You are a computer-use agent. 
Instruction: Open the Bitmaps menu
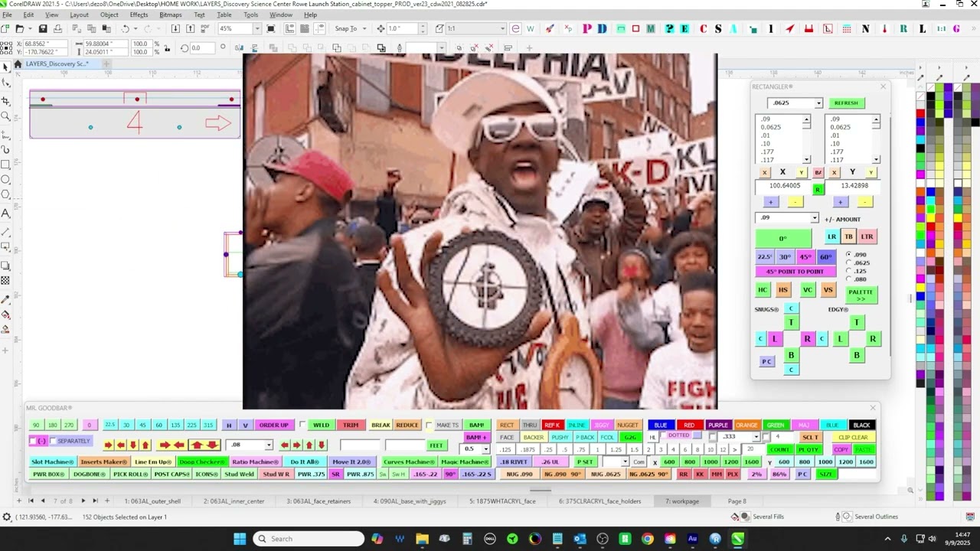coord(171,15)
